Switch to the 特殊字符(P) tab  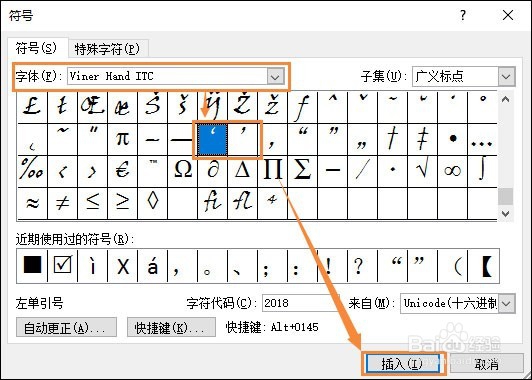point(107,49)
